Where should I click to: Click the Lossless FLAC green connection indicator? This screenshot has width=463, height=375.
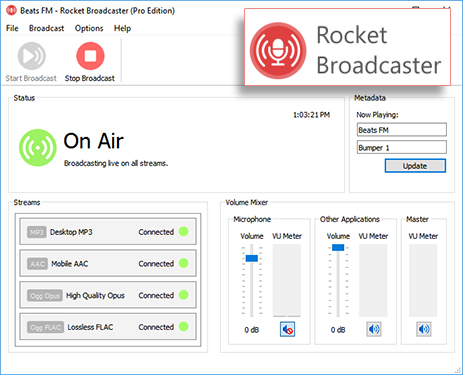tap(184, 326)
